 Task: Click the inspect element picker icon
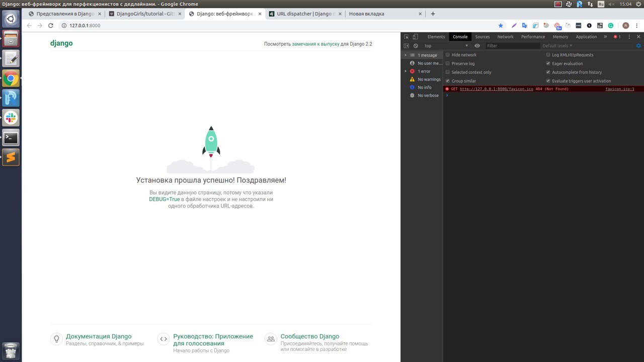pyautogui.click(x=407, y=37)
